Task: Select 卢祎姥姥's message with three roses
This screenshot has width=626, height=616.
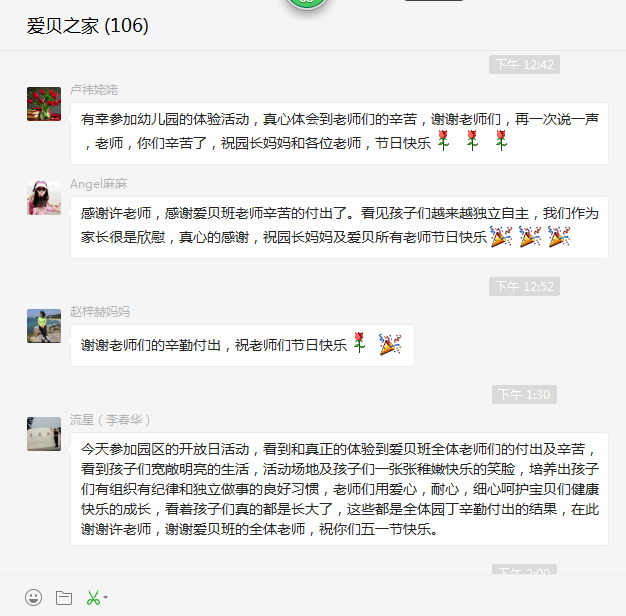Action: point(339,133)
